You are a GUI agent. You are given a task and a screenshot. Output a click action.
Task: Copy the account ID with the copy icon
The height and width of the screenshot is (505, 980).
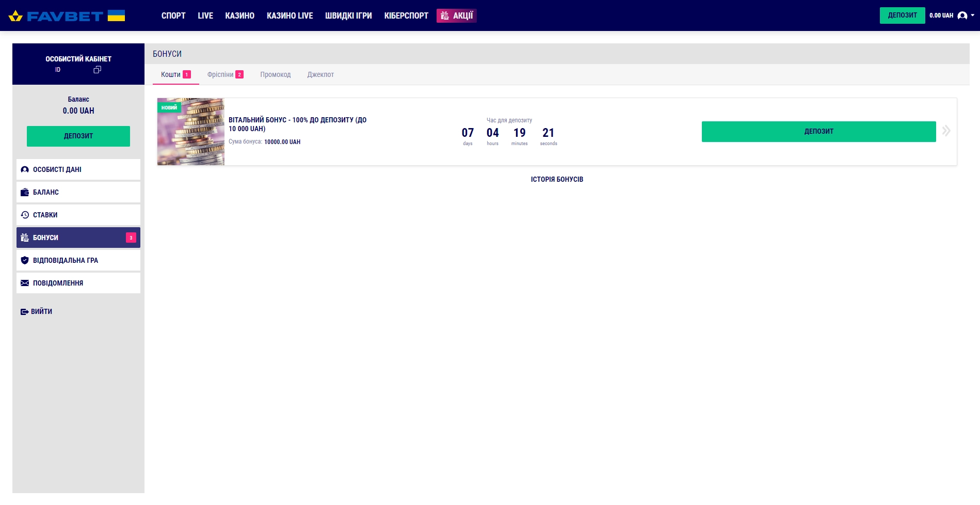[97, 70]
